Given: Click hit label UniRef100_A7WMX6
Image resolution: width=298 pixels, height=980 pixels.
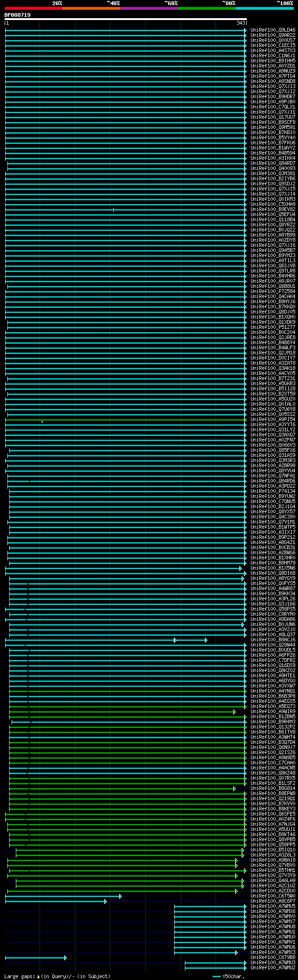Looking at the screenshot, I should (x=273, y=911).
